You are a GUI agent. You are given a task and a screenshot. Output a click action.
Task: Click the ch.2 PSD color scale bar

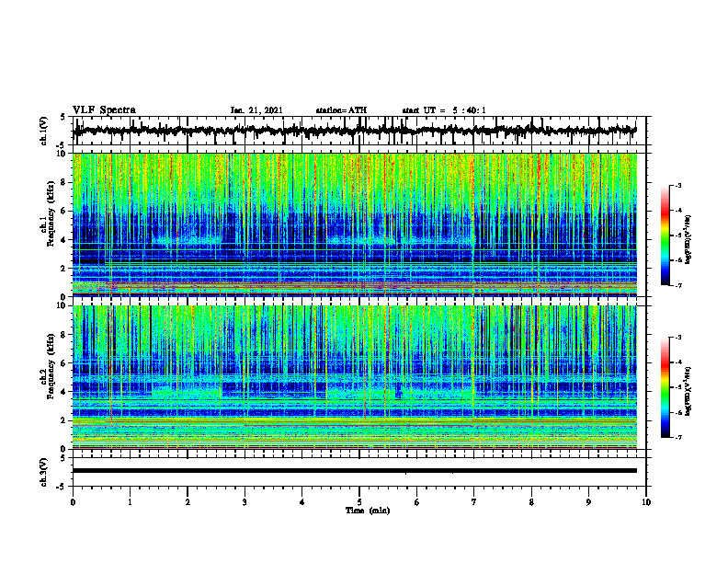(x=665, y=387)
